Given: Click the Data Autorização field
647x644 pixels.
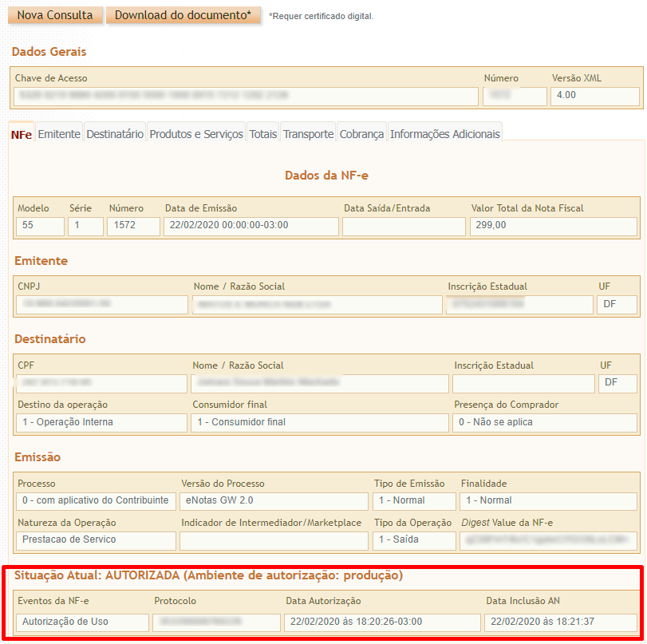Looking at the screenshot, I should coord(382,622).
